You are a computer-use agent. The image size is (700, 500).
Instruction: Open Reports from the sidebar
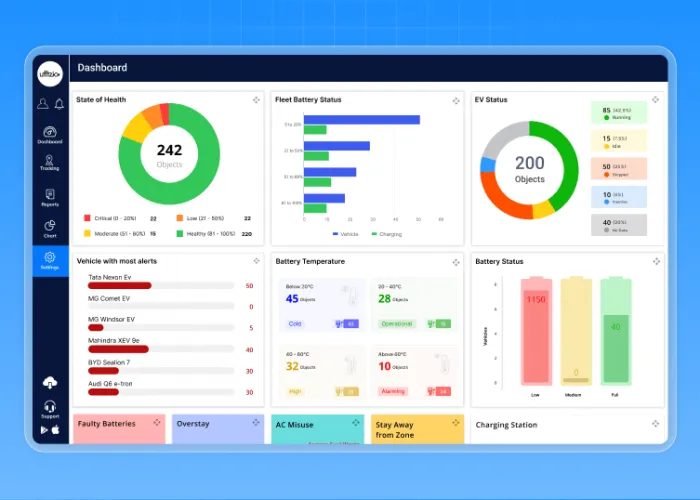coord(50,197)
